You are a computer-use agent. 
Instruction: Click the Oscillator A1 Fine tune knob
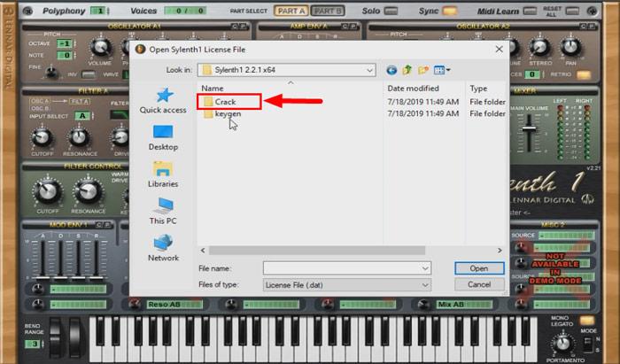coord(50,73)
